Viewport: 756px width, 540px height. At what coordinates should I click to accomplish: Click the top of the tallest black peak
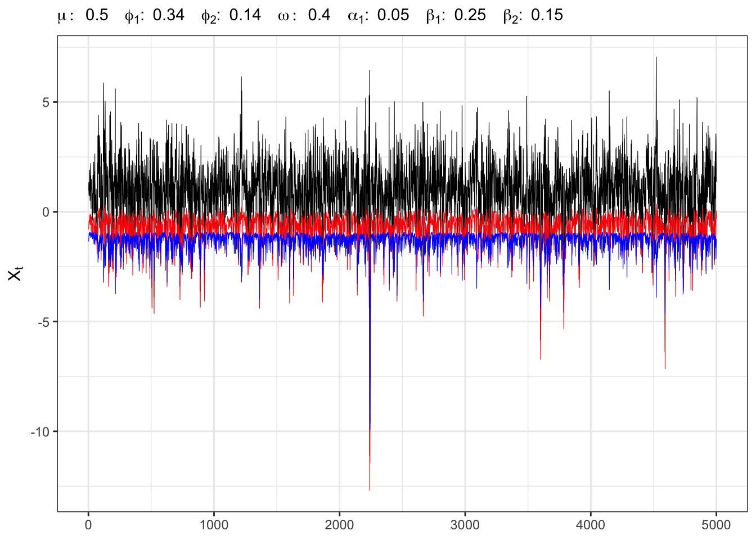[656, 57]
